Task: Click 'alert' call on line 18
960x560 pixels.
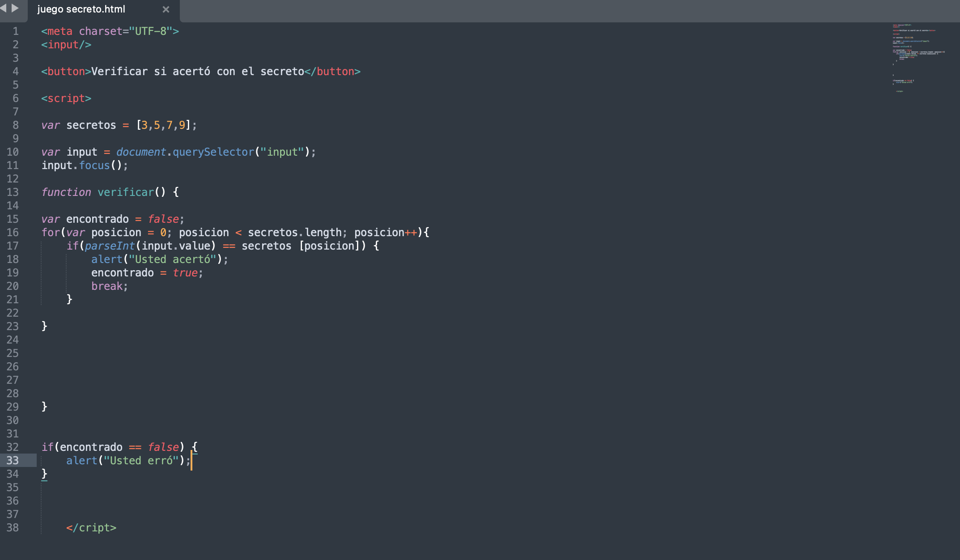Action: (x=107, y=259)
